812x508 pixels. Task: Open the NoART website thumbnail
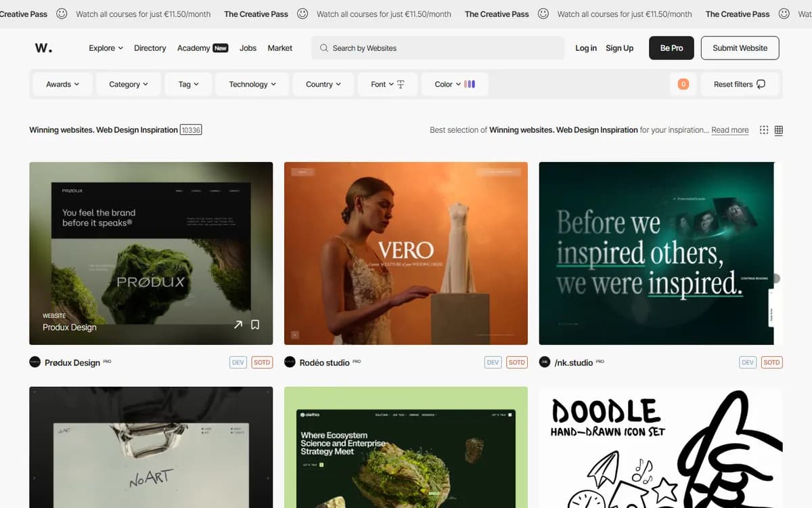click(152, 447)
